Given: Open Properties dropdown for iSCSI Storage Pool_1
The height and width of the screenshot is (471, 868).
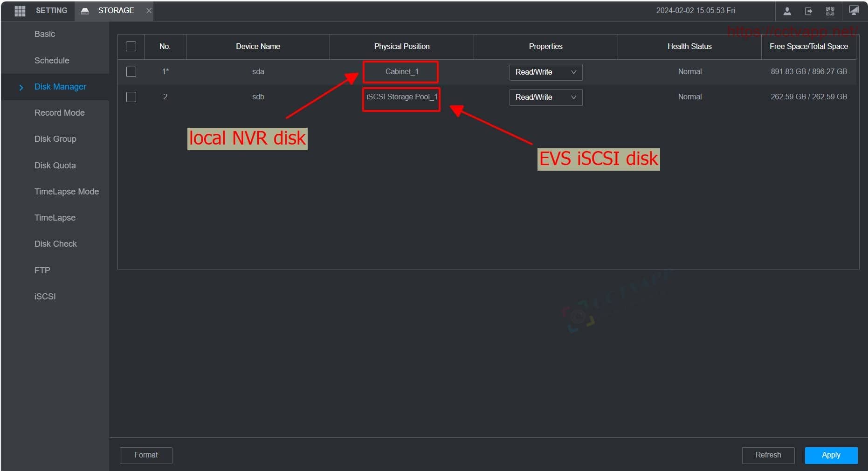Looking at the screenshot, I should click(545, 97).
